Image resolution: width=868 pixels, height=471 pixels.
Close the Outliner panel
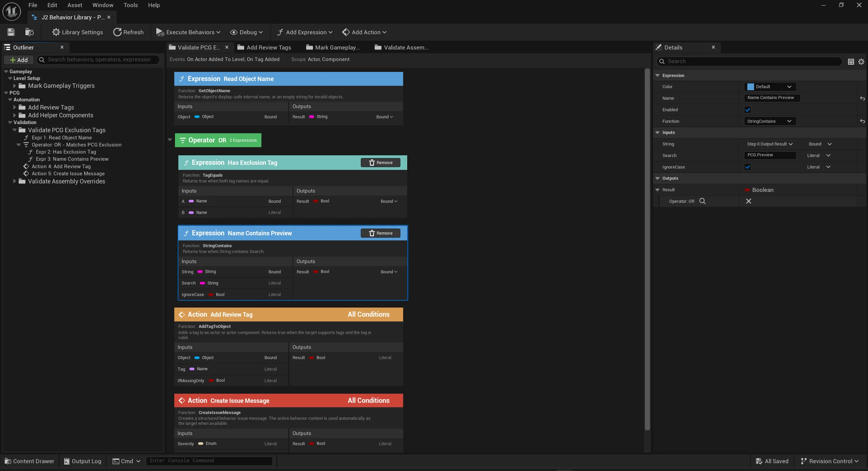point(62,47)
